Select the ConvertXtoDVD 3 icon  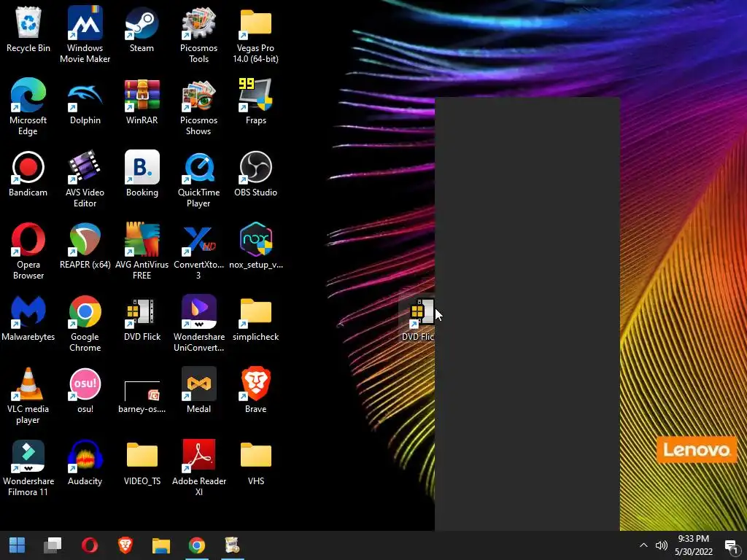[198, 251]
